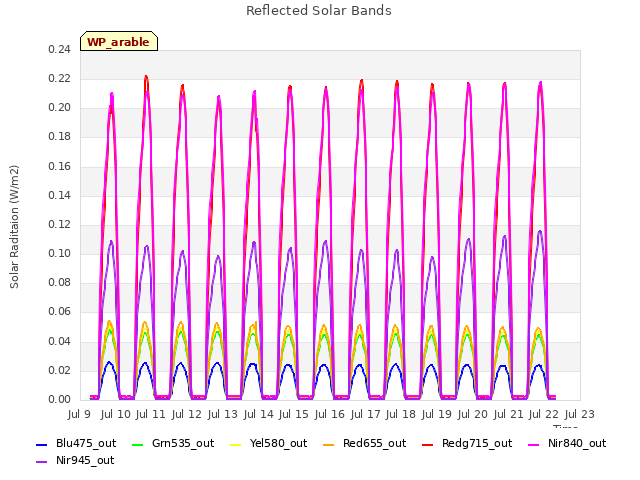The image size is (640, 480).
Task: Click the green Grn535_out legend swatch
Action: 138,444
